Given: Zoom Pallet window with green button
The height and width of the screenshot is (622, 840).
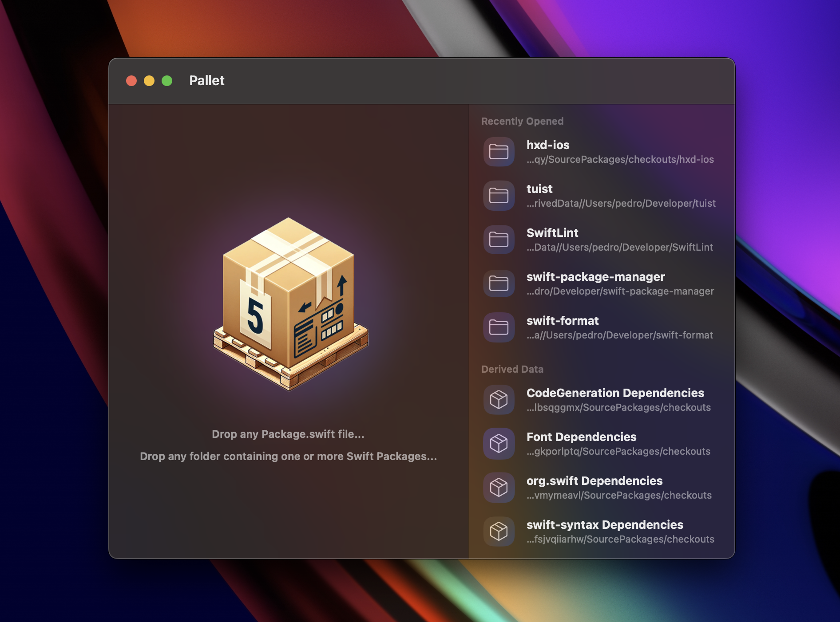Looking at the screenshot, I should 167,81.
